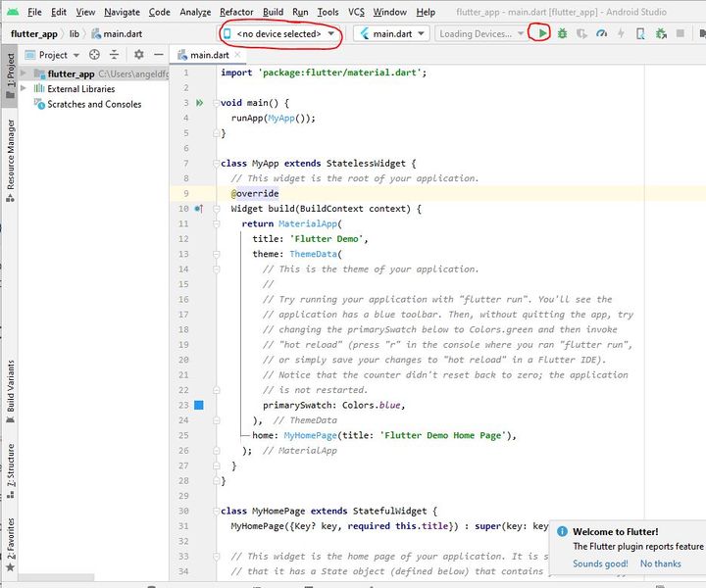Start debugging with the bug icon

(562, 33)
